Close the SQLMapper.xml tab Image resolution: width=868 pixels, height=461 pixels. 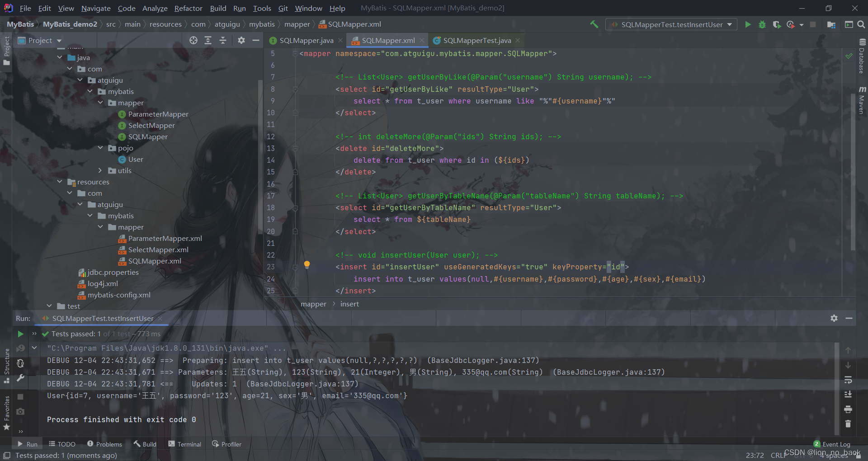coord(422,40)
